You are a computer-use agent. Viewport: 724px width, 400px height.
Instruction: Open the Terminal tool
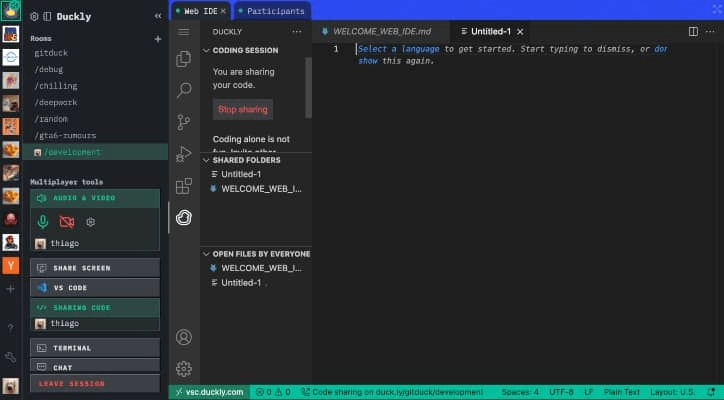pyautogui.click(x=95, y=348)
